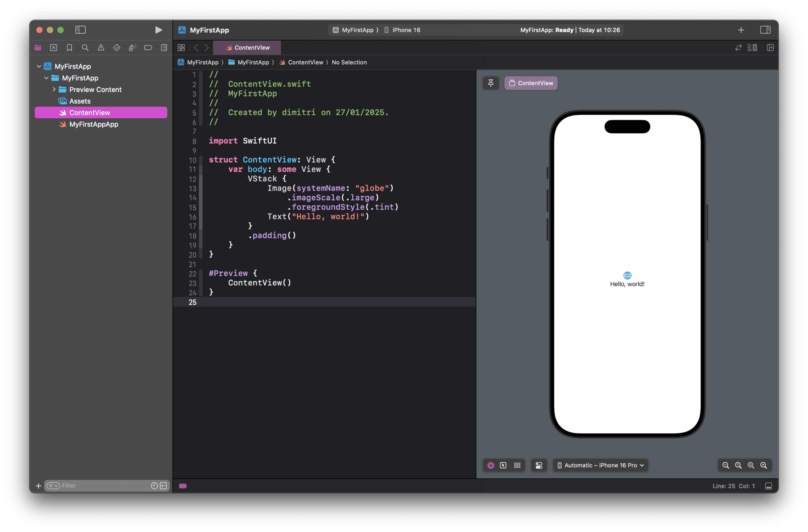The width and height of the screenshot is (808, 532).
Task: Click the ContentView breadcrumb item
Action: pyautogui.click(x=301, y=62)
